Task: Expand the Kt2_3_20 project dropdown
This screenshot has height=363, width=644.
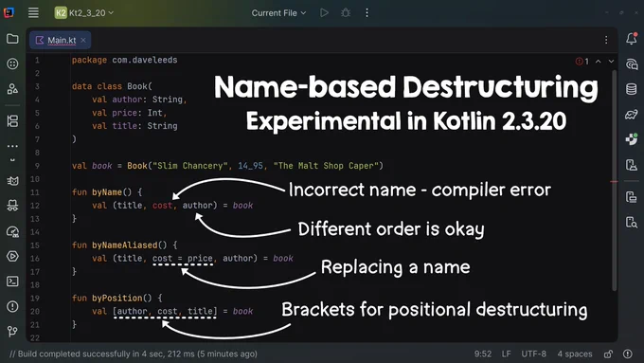Action: [x=84, y=12]
